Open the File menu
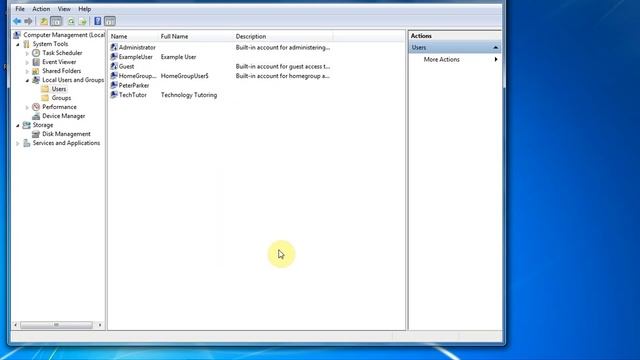 20,9
